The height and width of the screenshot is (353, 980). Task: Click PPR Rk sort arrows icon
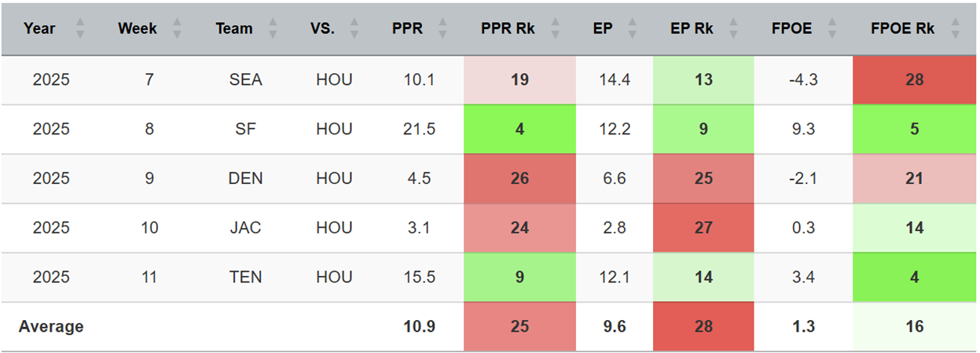(x=556, y=29)
